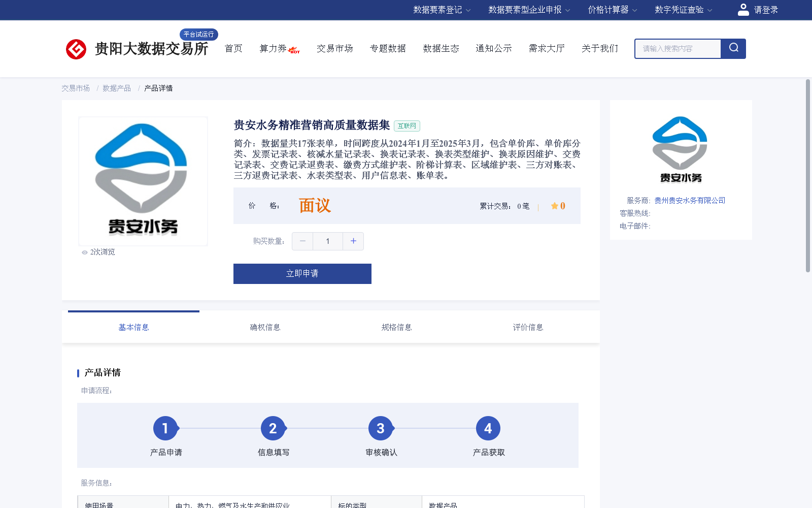Viewport: 812px width, 508px height.
Task: Expand the 价格计算器 dropdown
Action: tap(612, 10)
